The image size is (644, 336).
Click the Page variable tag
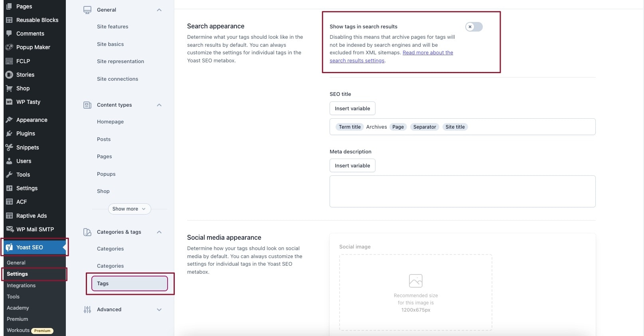click(398, 127)
